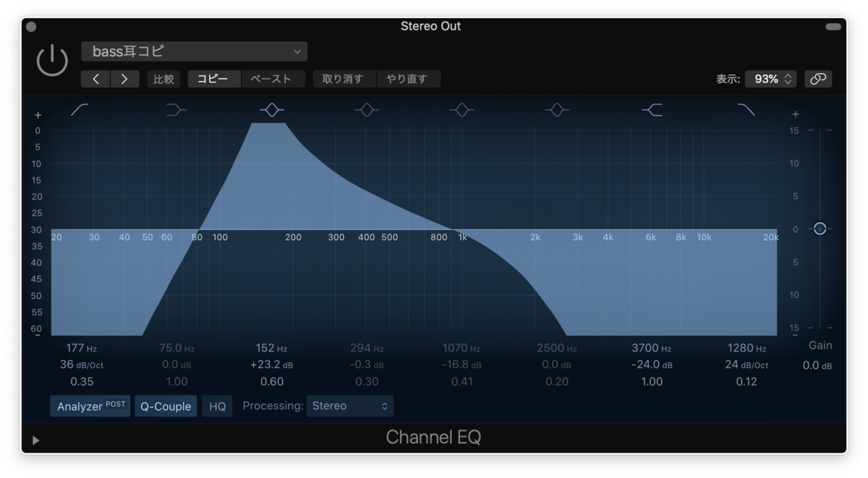Open the Processing Stereo dropdown

350,406
